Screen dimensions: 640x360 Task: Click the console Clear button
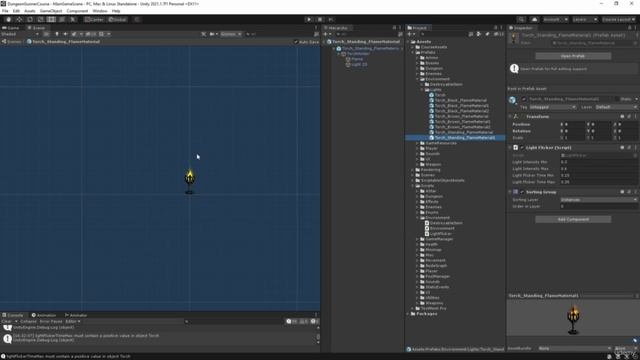[6, 322]
